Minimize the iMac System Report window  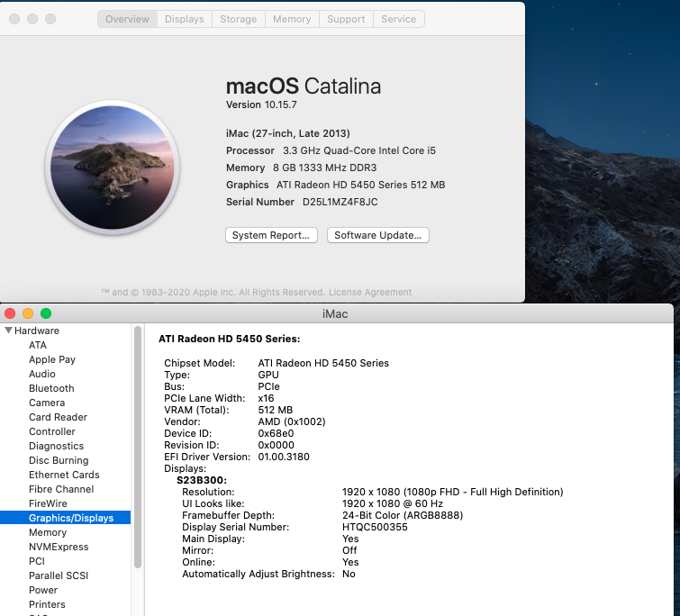(x=28, y=313)
